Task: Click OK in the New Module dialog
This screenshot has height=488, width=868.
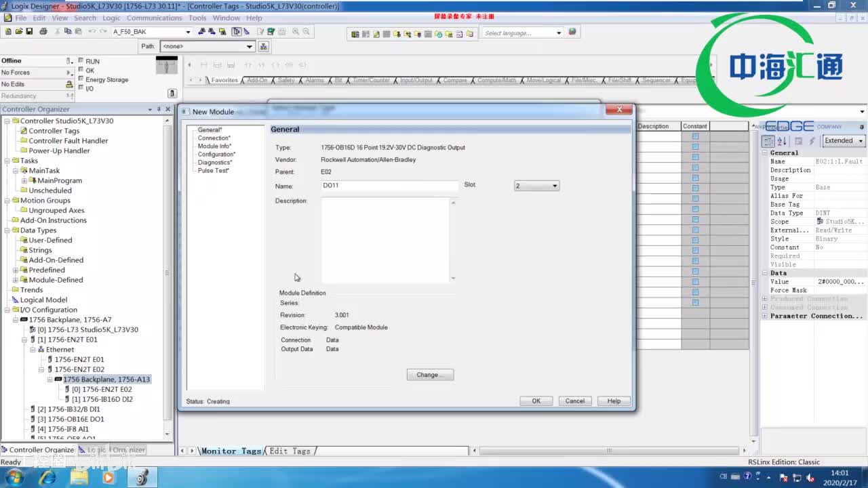Action: click(x=536, y=401)
